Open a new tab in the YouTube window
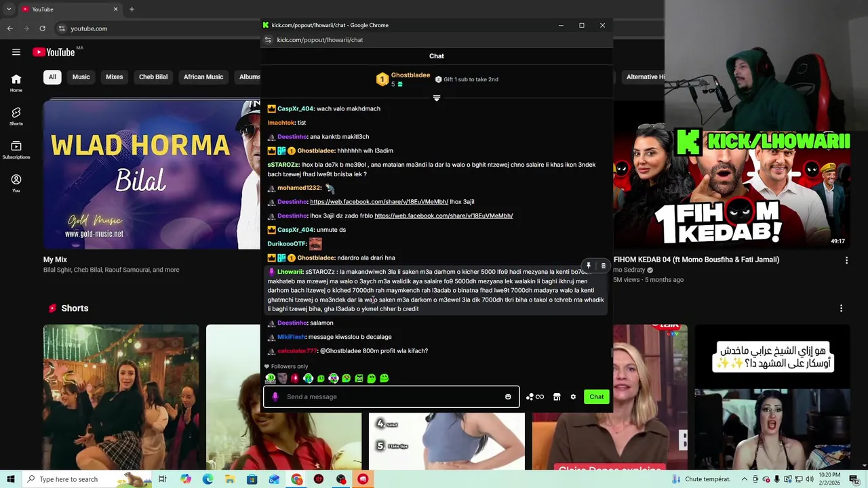The image size is (868, 488). tap(132, 9)
